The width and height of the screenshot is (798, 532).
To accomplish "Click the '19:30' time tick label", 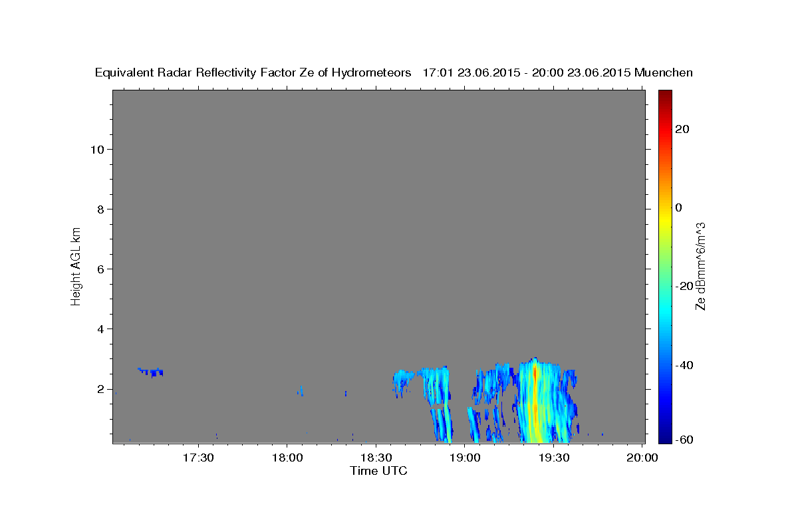I will pyautogui.click(x=553, y=458).
